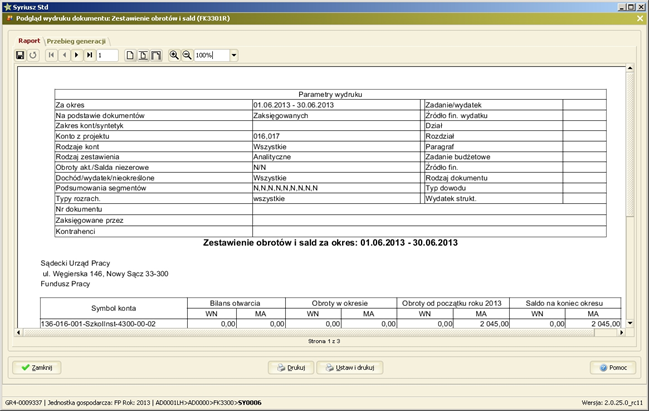Click the 'Obroty w okresie' column header
This screenshot has height=411, width=649.
tap(339, 303)
